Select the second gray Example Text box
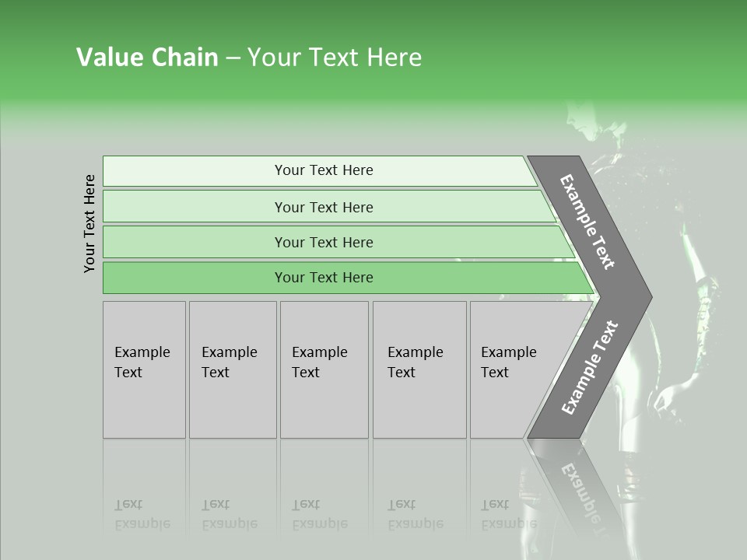This screenshot has height=560, width=747. (x=232, y=369)
